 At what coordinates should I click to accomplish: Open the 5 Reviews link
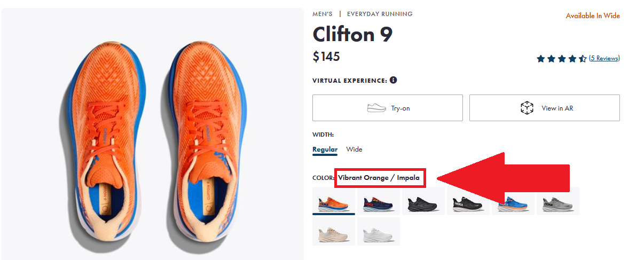click(604, 58)
